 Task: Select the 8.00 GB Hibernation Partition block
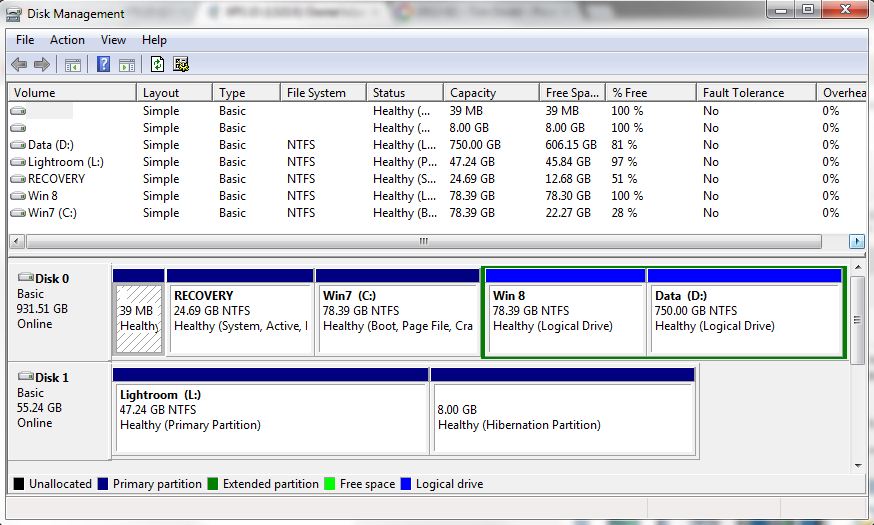[562, 417]
